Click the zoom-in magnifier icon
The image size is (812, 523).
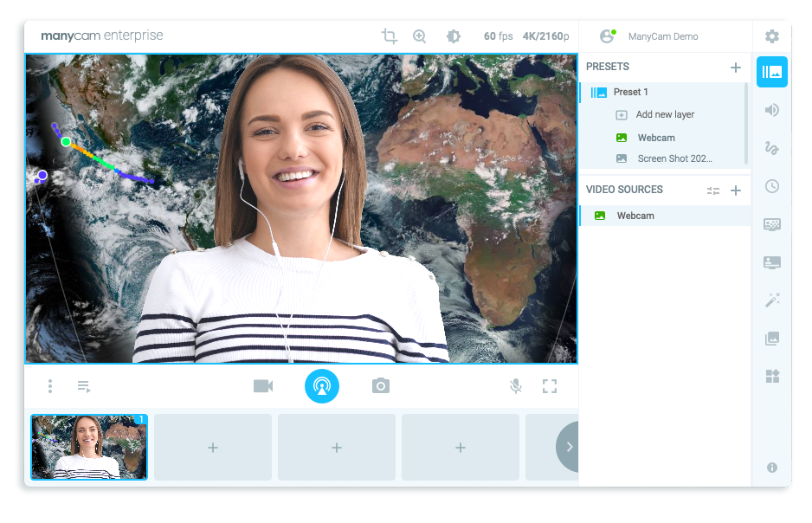pyautogui.click(x=420, y=36)
